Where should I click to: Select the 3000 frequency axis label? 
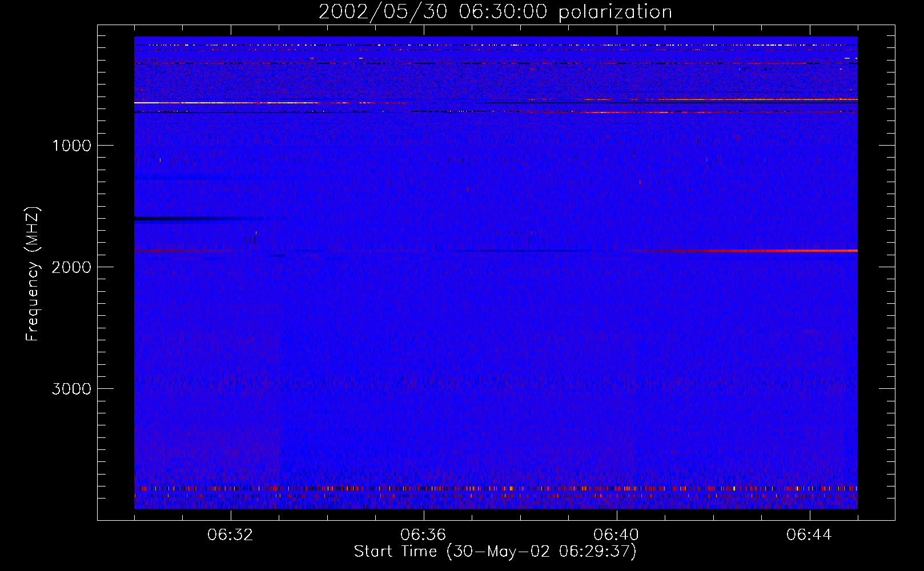(x=71, y=389)
